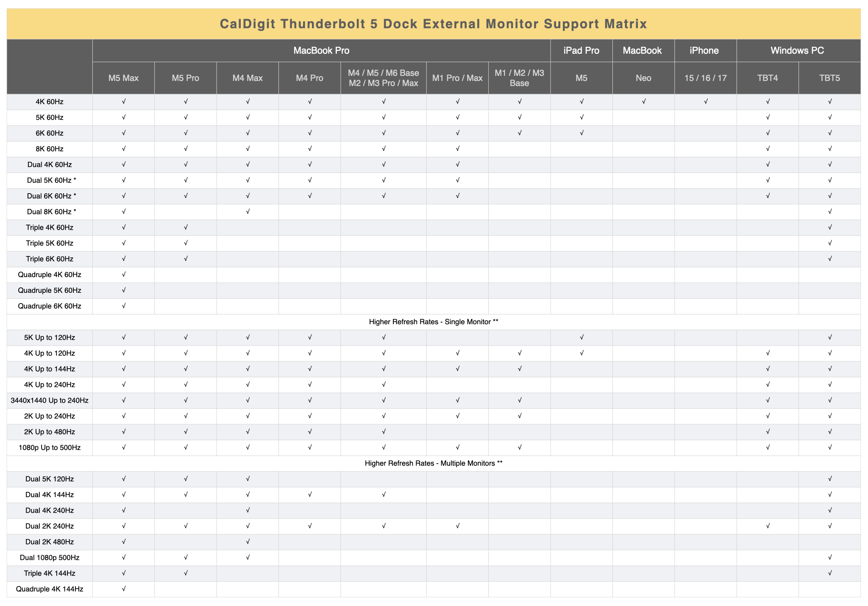Select the Triple 4K 144Hz row label

click(x=50, y=573)
